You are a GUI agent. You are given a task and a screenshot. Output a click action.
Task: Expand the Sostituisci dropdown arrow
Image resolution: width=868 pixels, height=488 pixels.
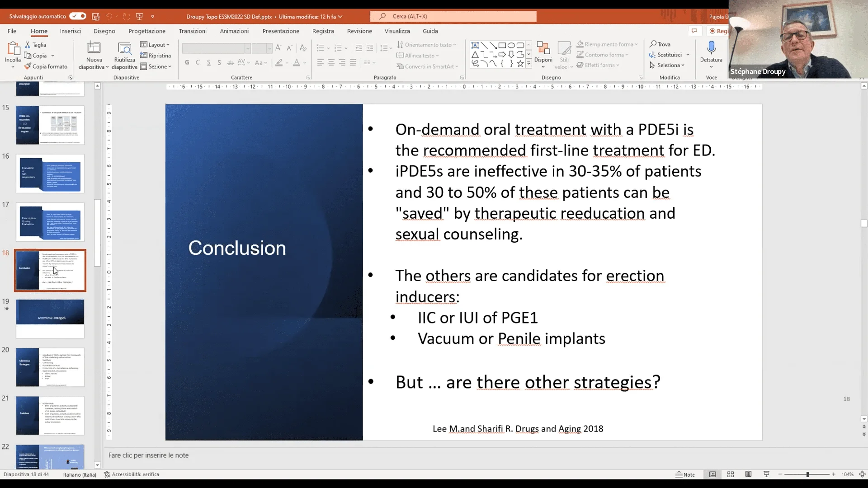point(688,55)
